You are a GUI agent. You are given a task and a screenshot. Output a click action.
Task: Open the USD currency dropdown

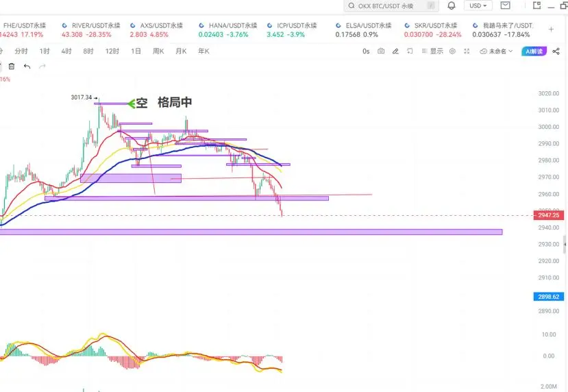(478, 5)
